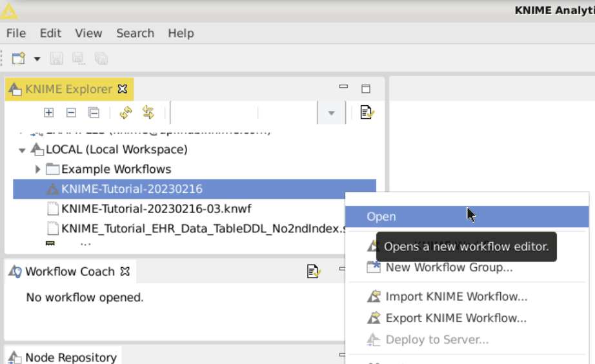Open KNIME Explorer preferences icon
The height and width of the screenshot is (364, 595).
[367, 112]
